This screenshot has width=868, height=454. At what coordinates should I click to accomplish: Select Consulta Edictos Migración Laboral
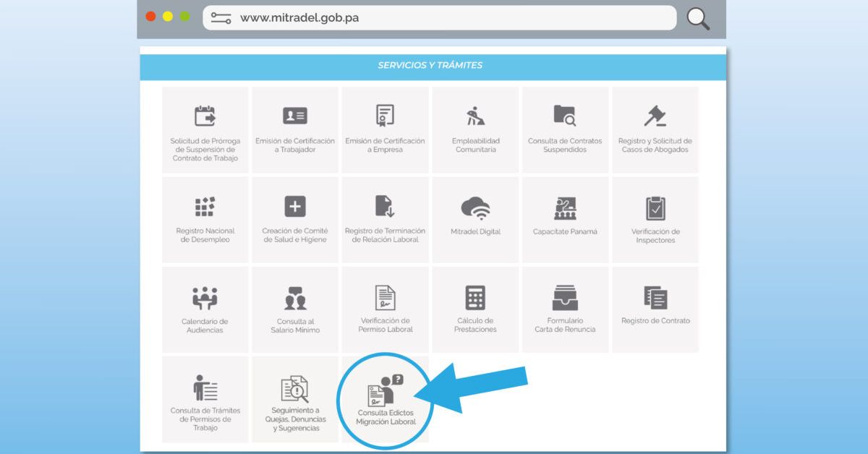point(385,398)
